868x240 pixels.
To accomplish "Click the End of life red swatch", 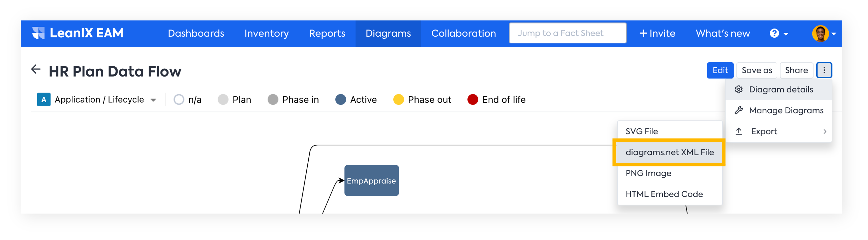I will coord(473,100).
